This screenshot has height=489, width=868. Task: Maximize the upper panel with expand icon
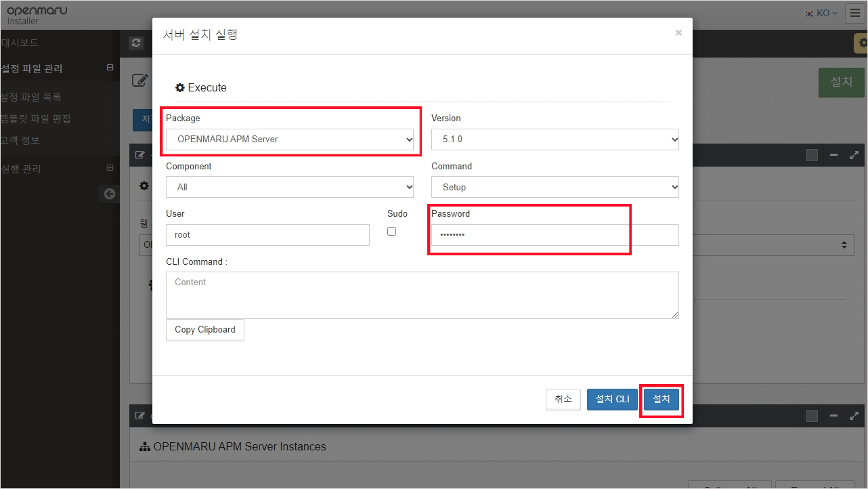point(854,155)
